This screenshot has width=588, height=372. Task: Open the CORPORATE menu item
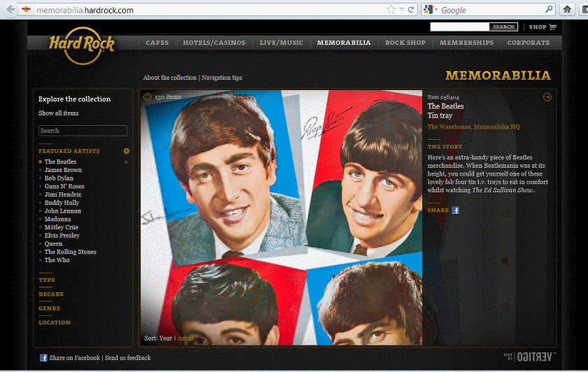(529, 43)
